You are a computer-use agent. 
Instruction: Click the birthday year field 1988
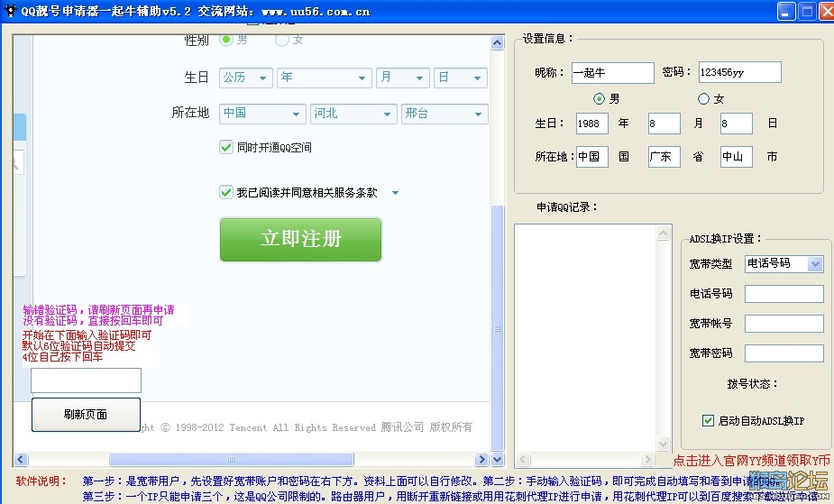tap(592, 124)
